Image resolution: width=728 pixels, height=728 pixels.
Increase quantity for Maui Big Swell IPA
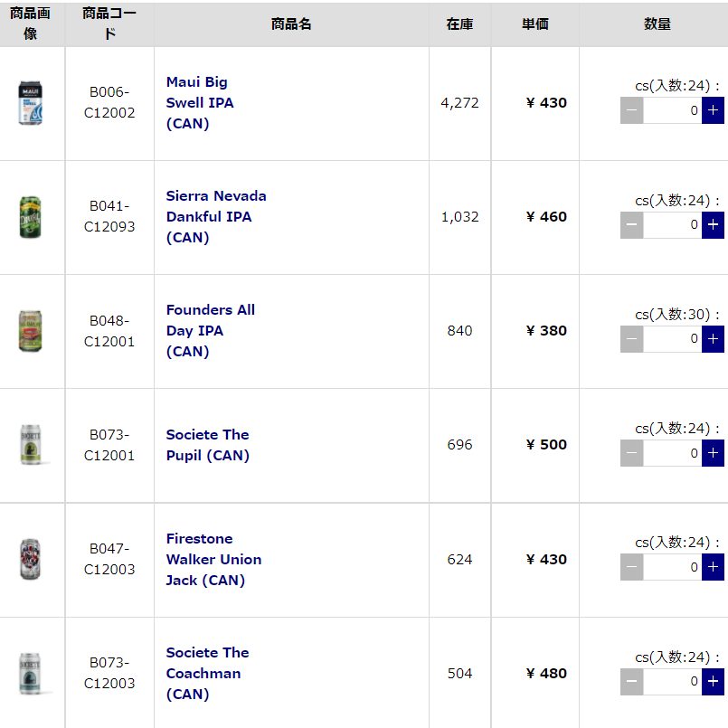pyautogui.click(x=713, y=110)
